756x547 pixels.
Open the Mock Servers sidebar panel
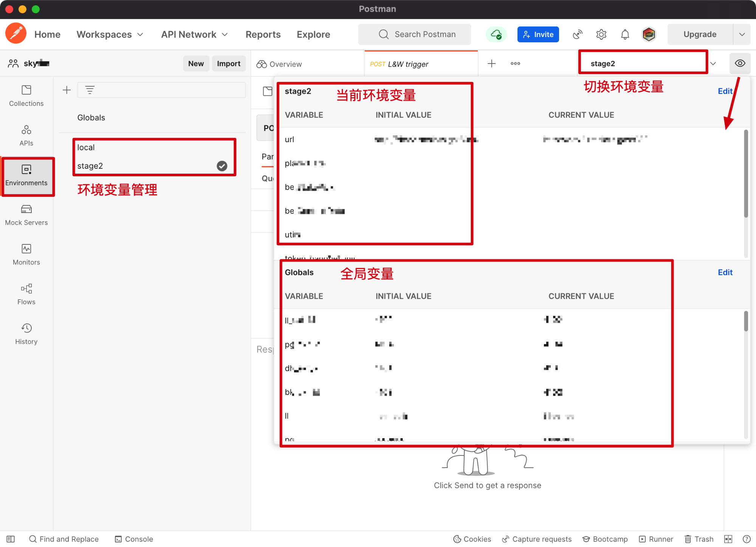[26, 215]
